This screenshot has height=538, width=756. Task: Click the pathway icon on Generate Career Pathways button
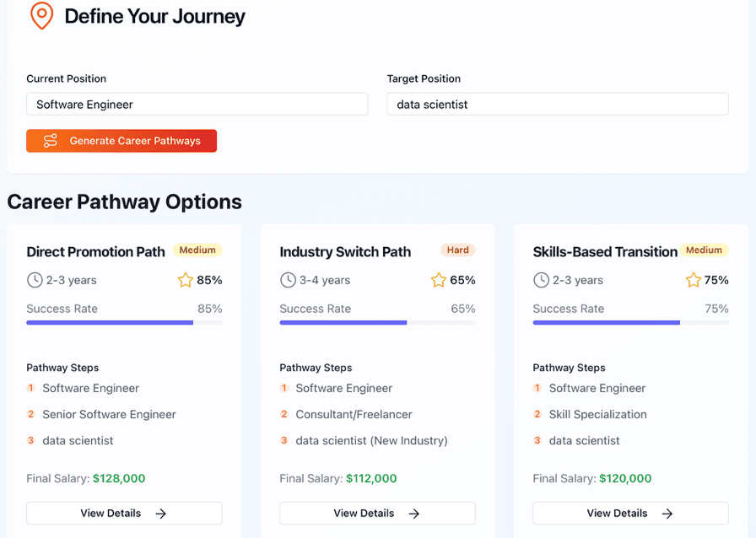pos(49,141)
